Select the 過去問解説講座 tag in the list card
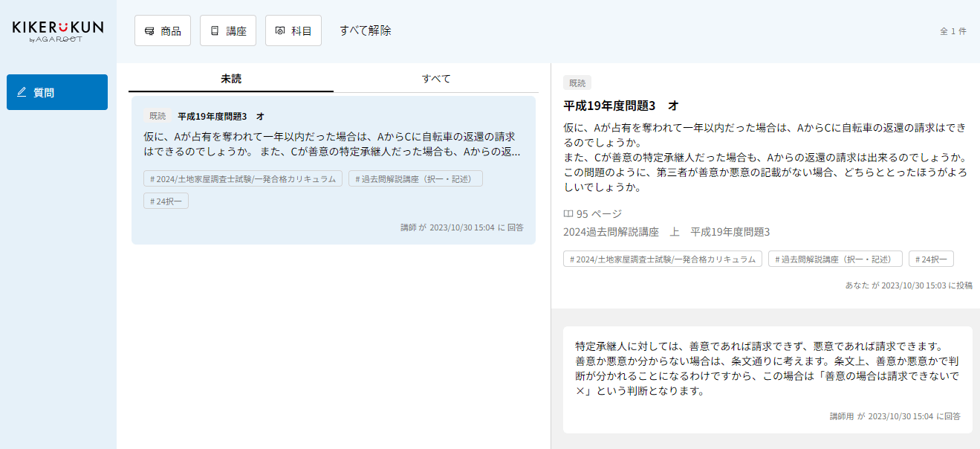Screen dimensions: 980x449 click(415, 178)
